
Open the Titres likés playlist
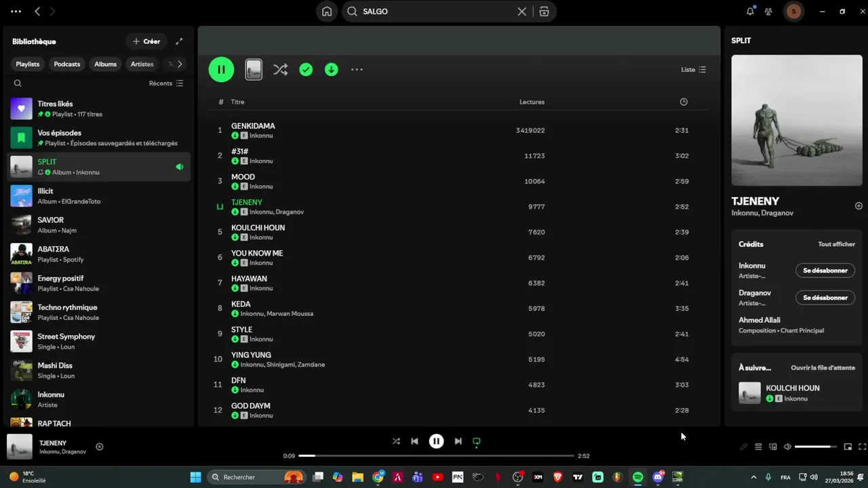coord(98,108)
